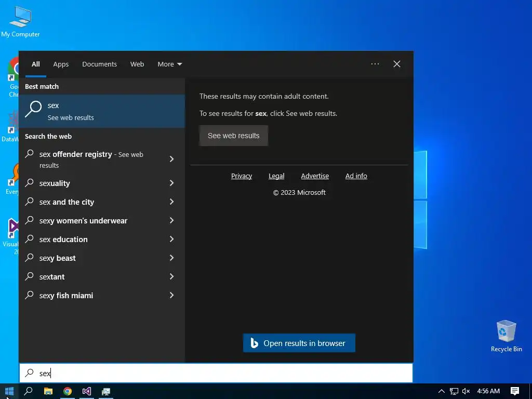Select the education suggestion text
This screenshot has height=399, width=532.
[x=63, y=240]
